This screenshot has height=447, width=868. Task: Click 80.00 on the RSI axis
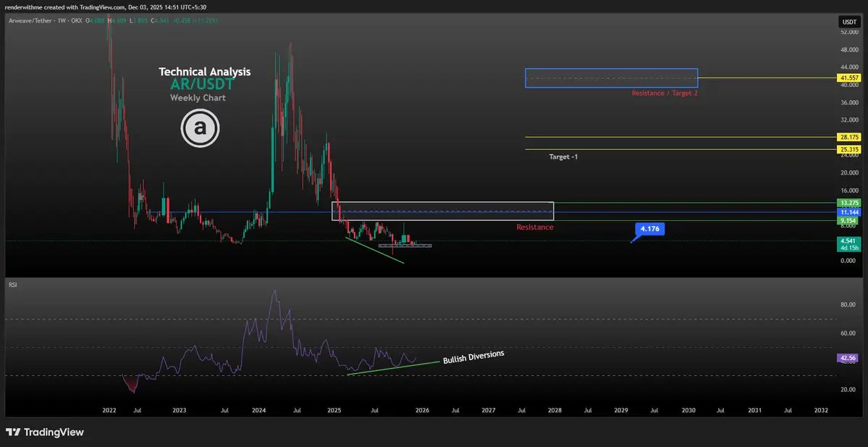pos(848,305)
